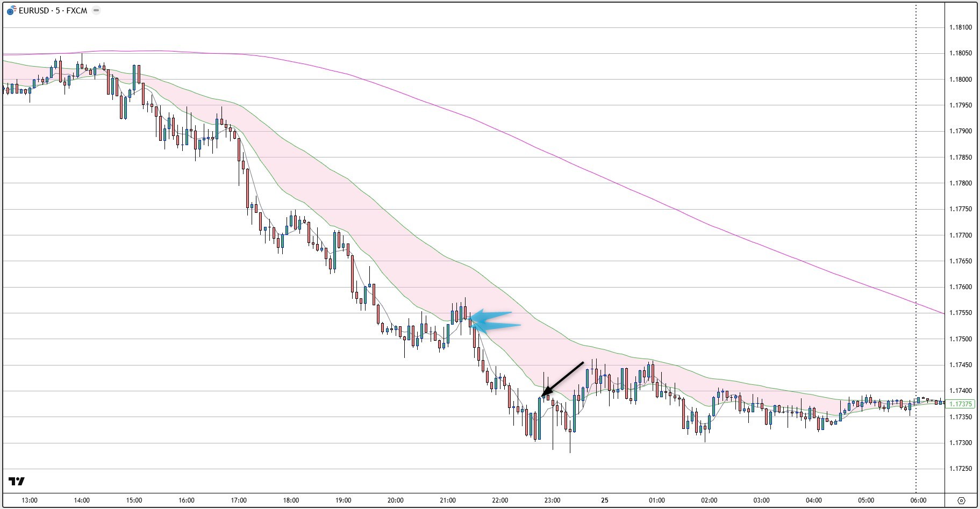Click the EURUSD currency flag icon
Screen dimensions: 980x509
click(x=11, y=11)
